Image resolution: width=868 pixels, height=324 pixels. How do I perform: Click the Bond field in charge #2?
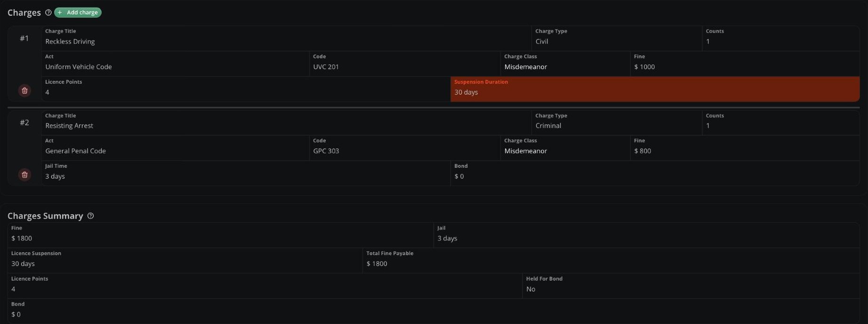[655, 173]
